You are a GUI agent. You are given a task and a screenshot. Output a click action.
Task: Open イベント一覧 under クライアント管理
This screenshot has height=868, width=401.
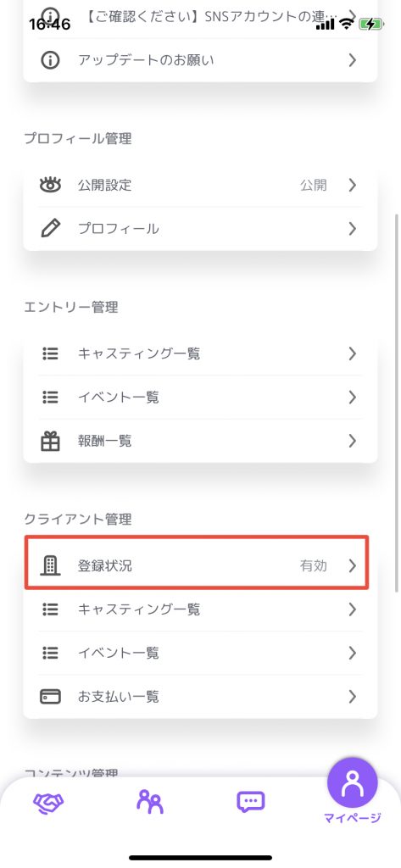(x=200, y=653)
